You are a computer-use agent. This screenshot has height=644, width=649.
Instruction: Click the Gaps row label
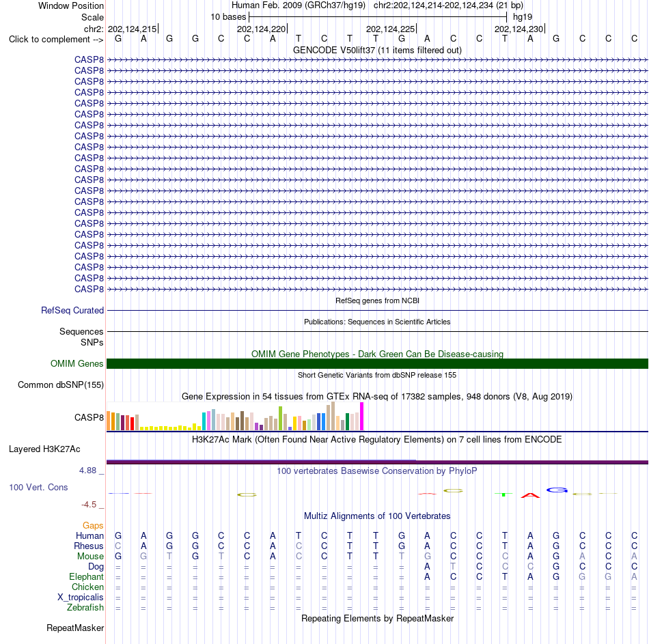[93, 526]
